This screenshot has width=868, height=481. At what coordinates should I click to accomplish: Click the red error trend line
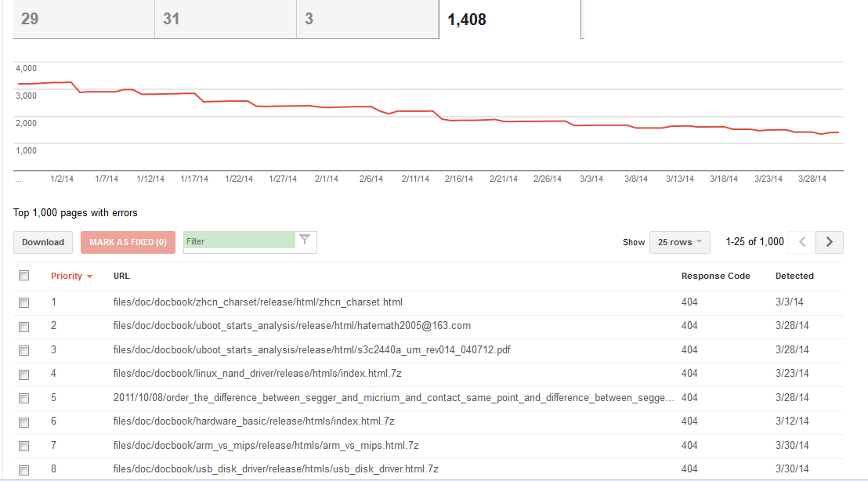[x=429, y=110]
